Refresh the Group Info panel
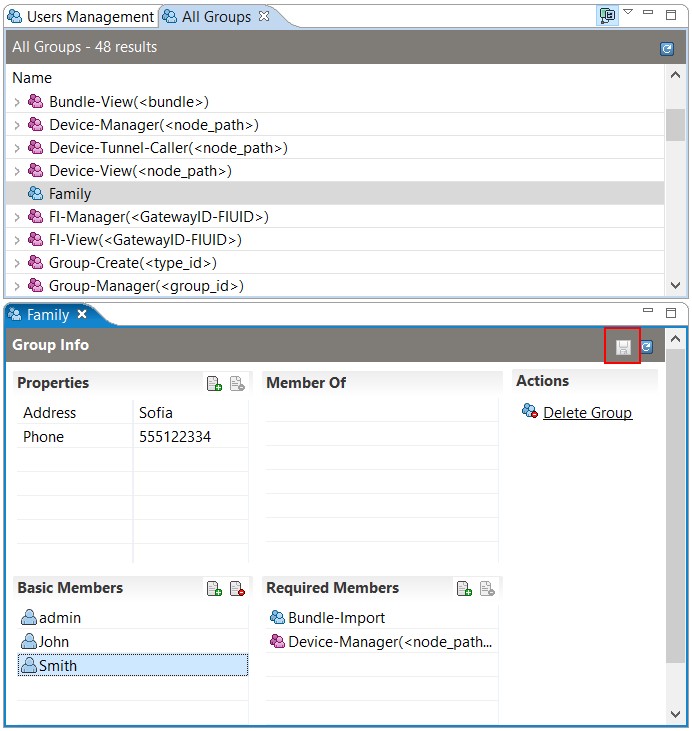The image size is (692, 731). tap(646, 347)
